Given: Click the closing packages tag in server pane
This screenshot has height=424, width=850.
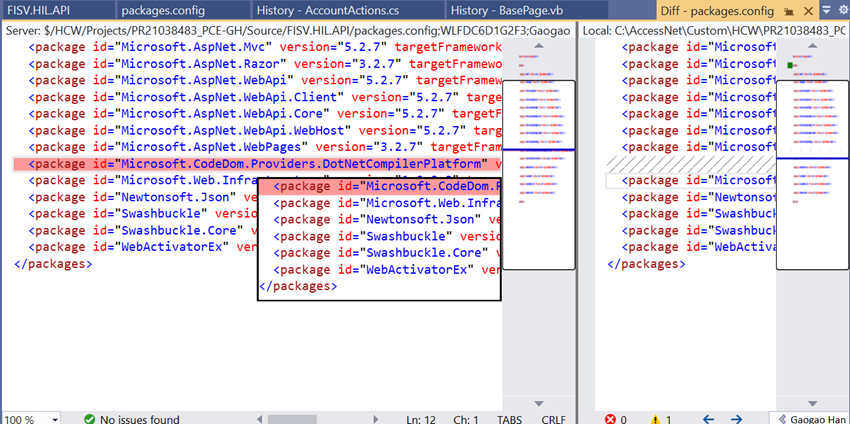Looking at the screenshot, I should pos(53,264).
